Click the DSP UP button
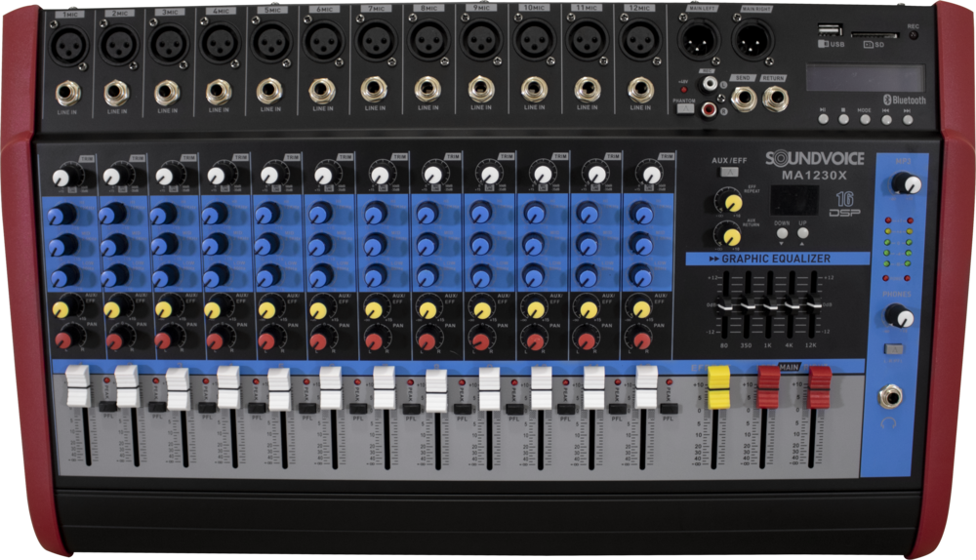Image resolution: width=976 pixels, height=560 pixels. [803, 233]
